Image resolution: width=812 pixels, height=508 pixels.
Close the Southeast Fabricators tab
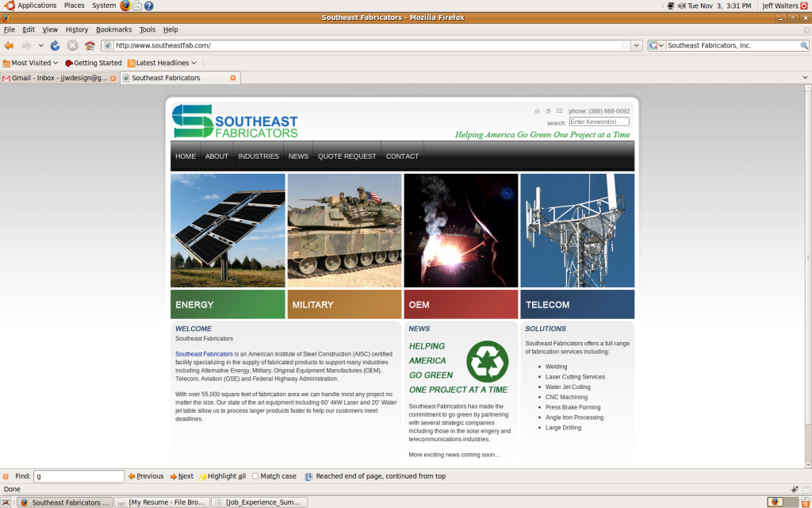click(233, 78)
